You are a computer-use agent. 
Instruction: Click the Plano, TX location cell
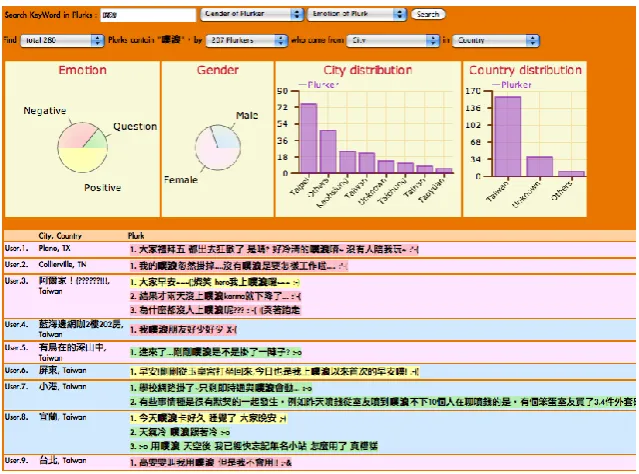(55, 248)
